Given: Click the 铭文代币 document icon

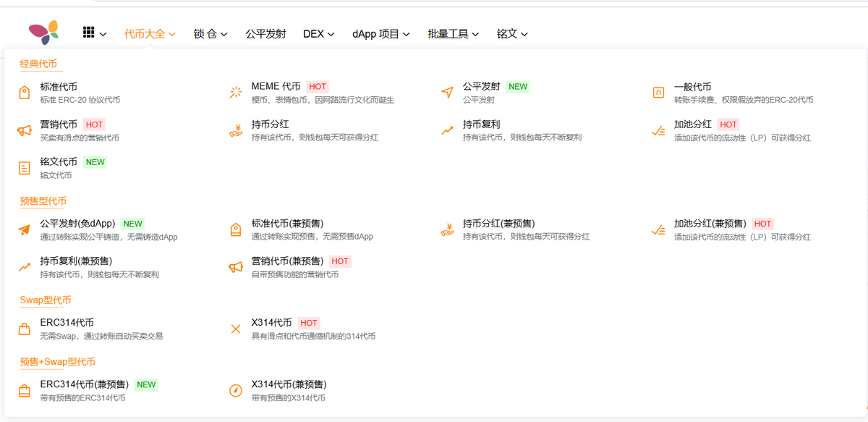Looking at the screenshot, I should 25,168.
